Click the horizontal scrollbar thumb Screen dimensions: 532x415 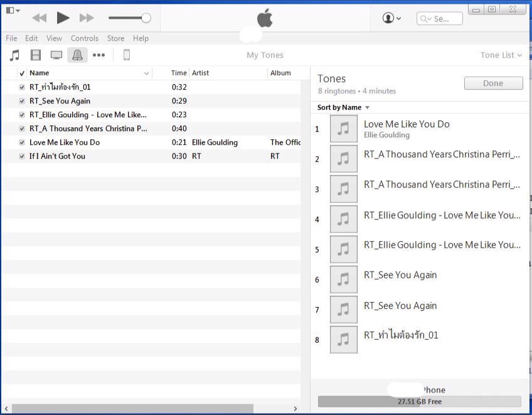pyautogui.click(x=132, y=409)
